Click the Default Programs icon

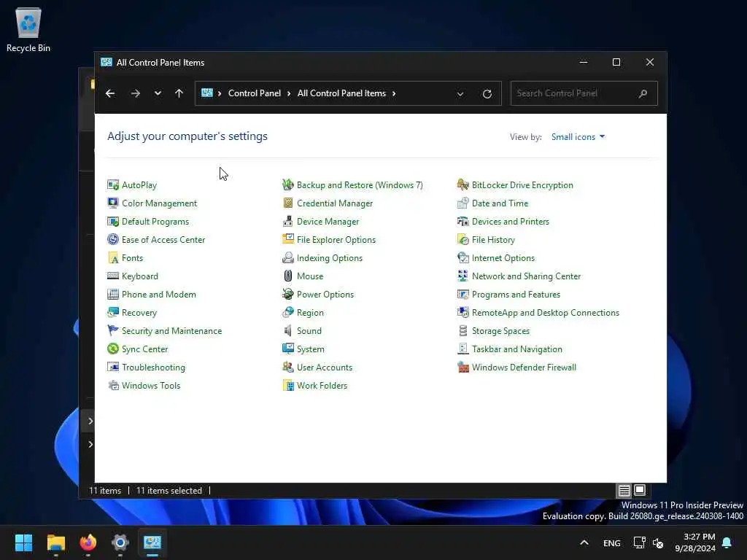tap(113, 222)
